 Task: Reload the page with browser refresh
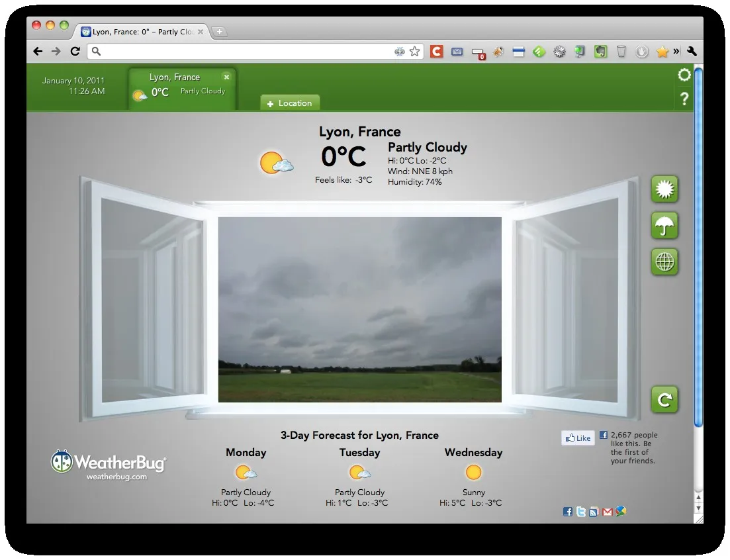coord(75,51)
